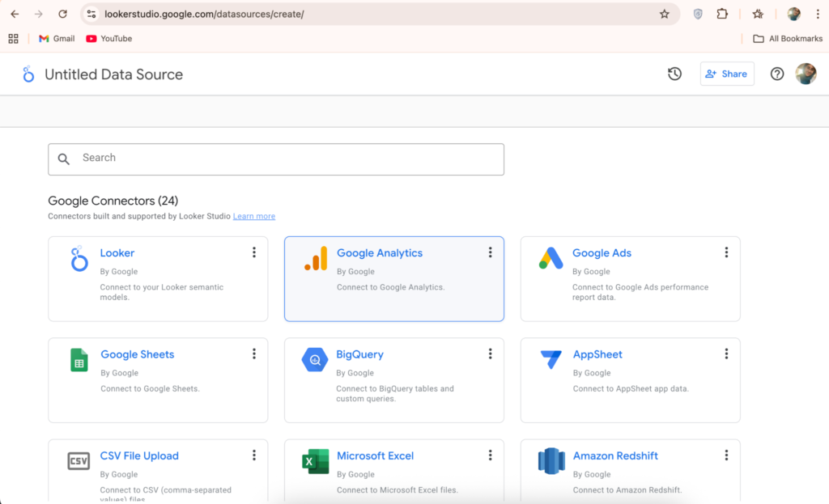Open version history clock icon
Screen dimensions: 829x504
674,74
